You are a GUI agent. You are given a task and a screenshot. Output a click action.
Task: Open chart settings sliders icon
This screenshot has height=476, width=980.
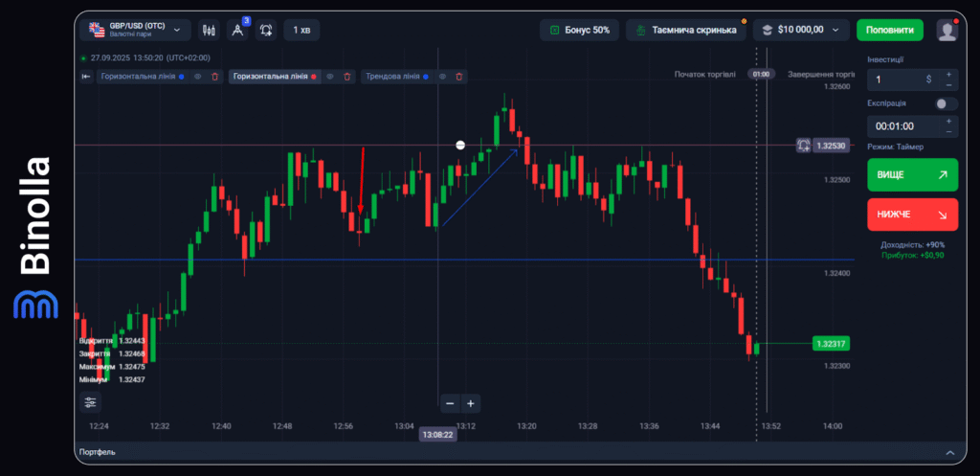(90, 402)
